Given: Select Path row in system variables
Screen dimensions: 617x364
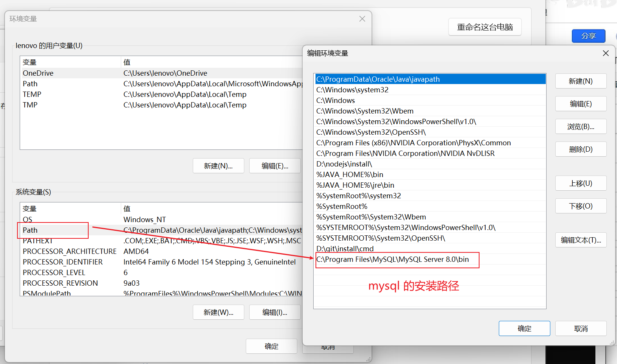Looking at the screenshot, I should click(x=162, y=230).
